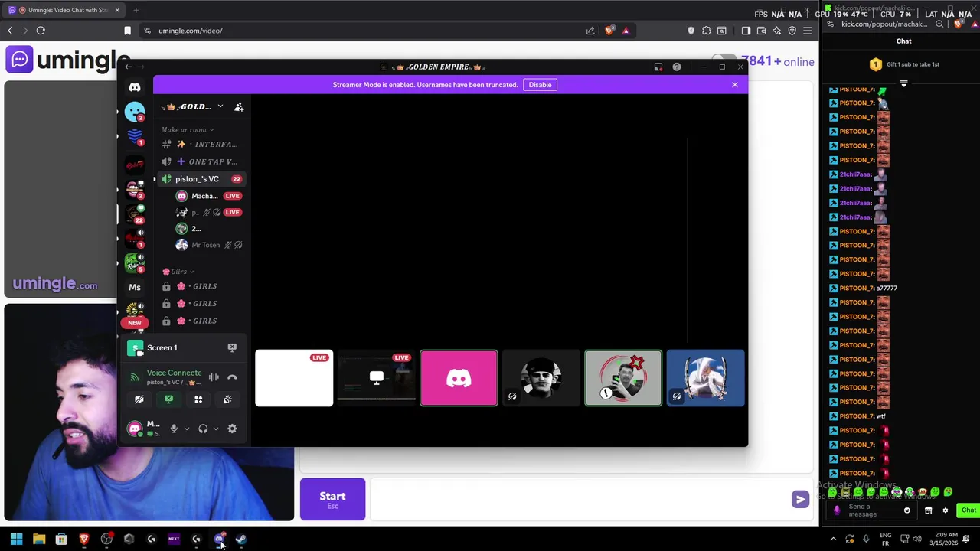Select user Macha... in the voice channel
This screenshot has width=980, height=551.
[204, 196]
